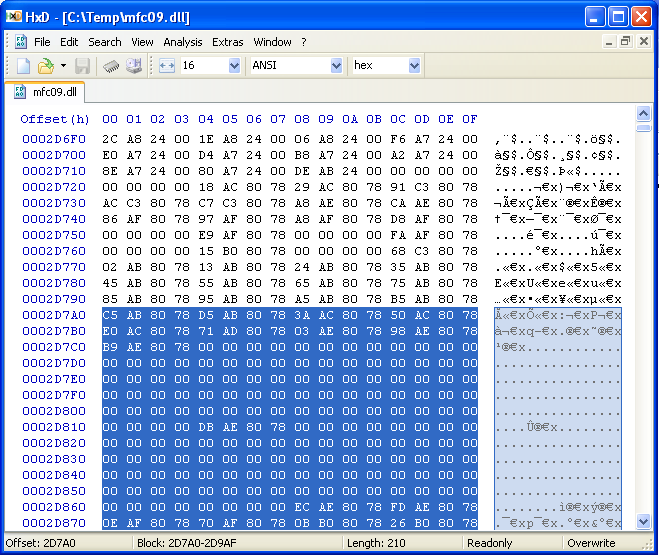Open the Extras menu
Viewport: 659px width, 555px height.
(x=227, y=42)
